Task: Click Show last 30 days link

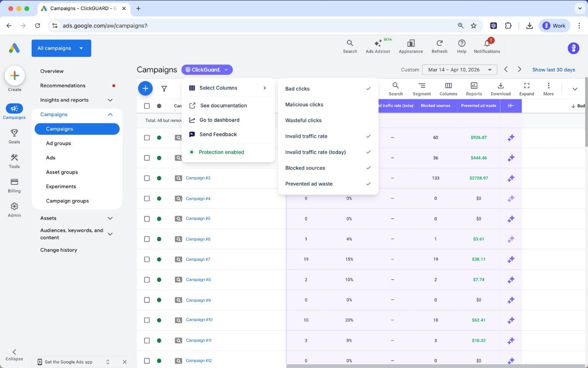Action: pyautogui.click(x=554, y=70)
